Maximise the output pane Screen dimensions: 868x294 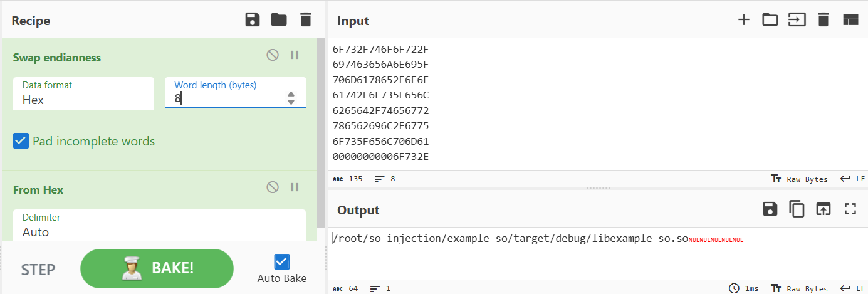(x=850, y=209)
